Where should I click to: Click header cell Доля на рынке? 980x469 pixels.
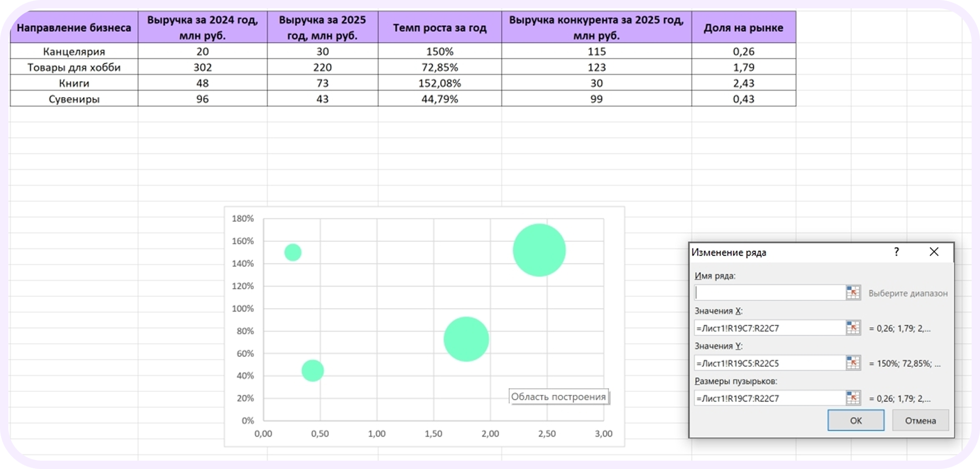point(743,27)
